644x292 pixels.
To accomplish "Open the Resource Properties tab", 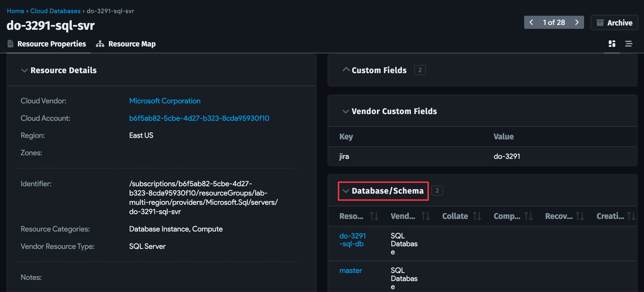I will (x=52, y=44).
